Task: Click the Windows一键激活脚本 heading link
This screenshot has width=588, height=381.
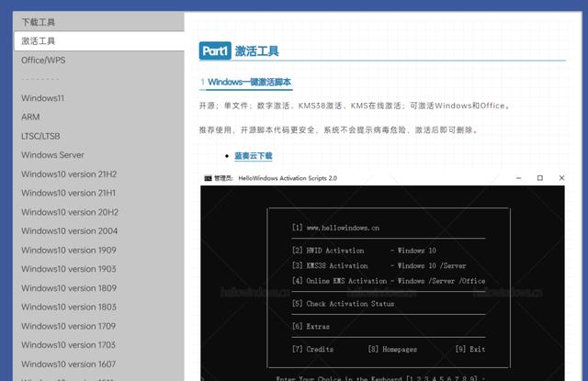Action: tap(249, 82)
